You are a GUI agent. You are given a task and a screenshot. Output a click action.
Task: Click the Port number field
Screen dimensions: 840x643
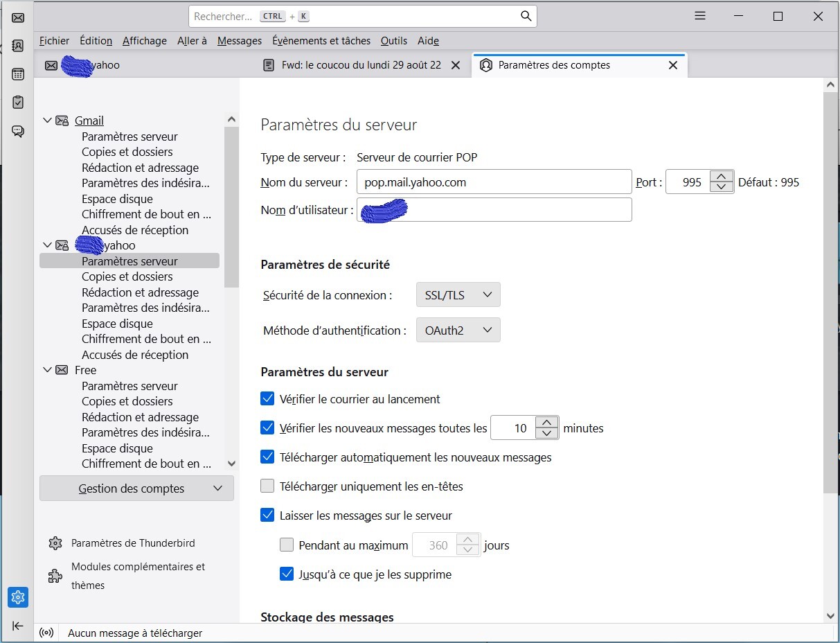[x=689, y=182]
